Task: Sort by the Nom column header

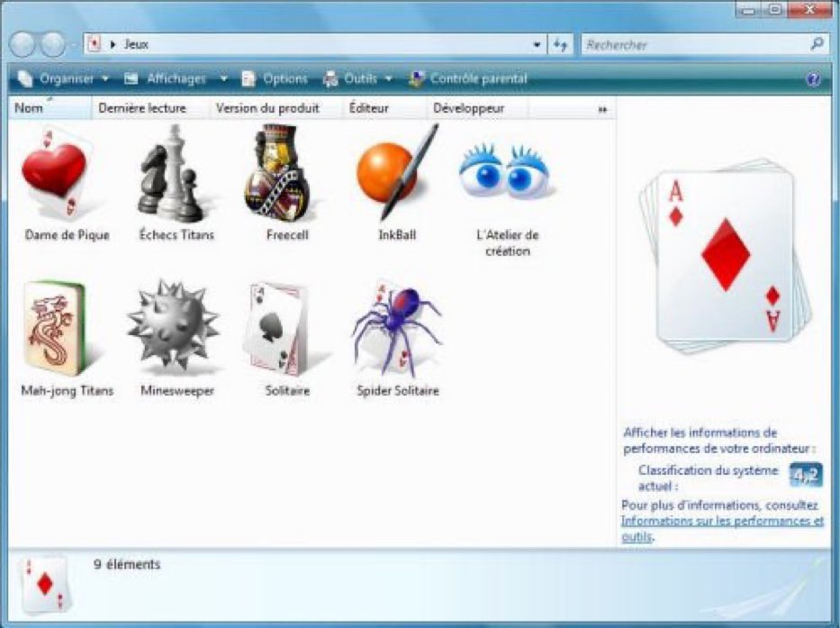Action: (x=50, y=108)
